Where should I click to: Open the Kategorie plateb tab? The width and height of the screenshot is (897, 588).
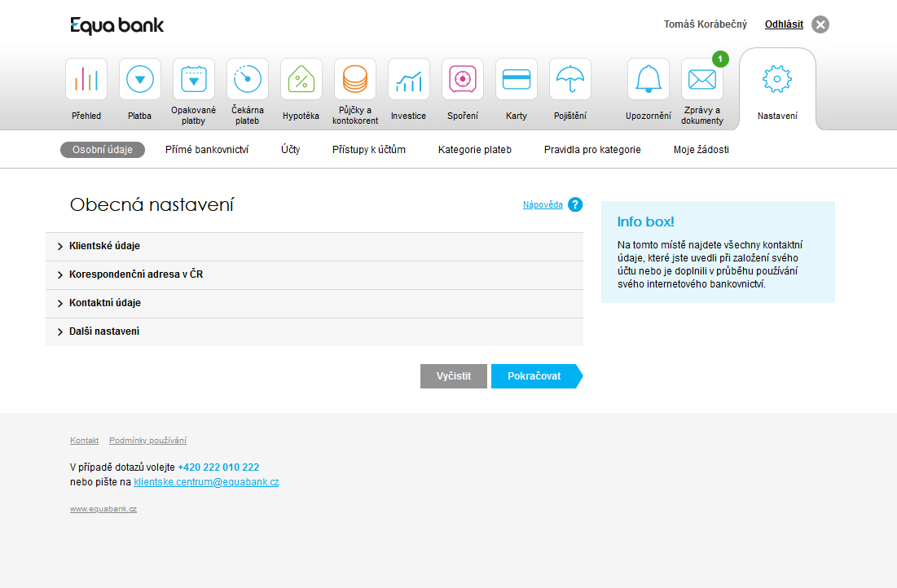pyautogui.click(x=475, y=150)
